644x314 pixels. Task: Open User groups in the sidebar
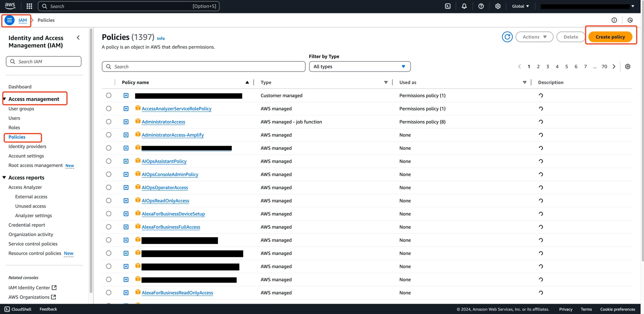tap(21, 109)
